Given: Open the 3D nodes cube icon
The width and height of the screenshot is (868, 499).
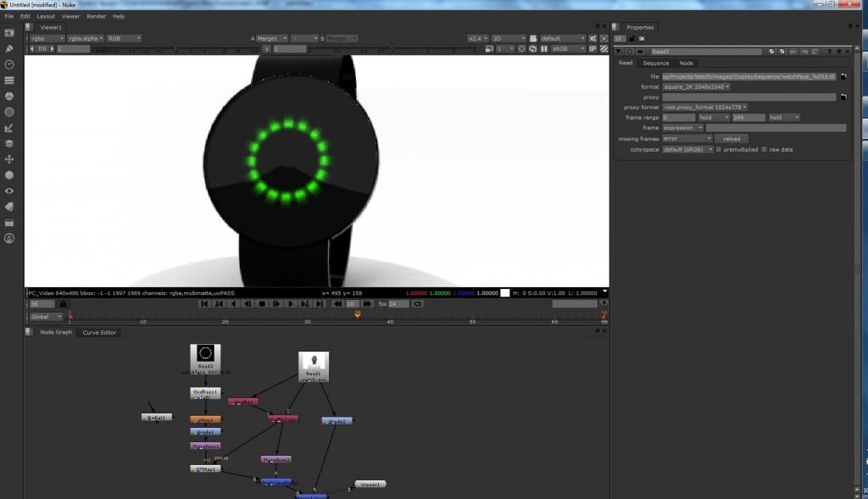Looking at the screenshot, I should [9, 175].
